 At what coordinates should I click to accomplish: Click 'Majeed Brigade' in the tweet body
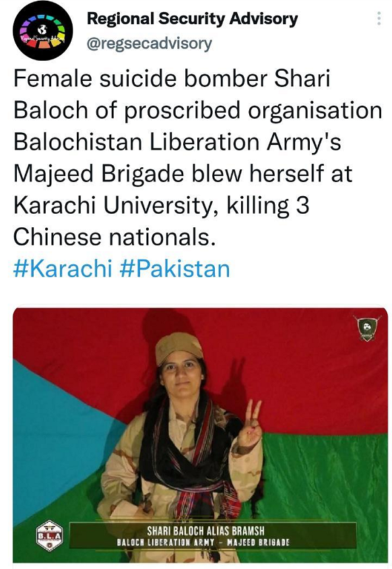click(98, 173)
